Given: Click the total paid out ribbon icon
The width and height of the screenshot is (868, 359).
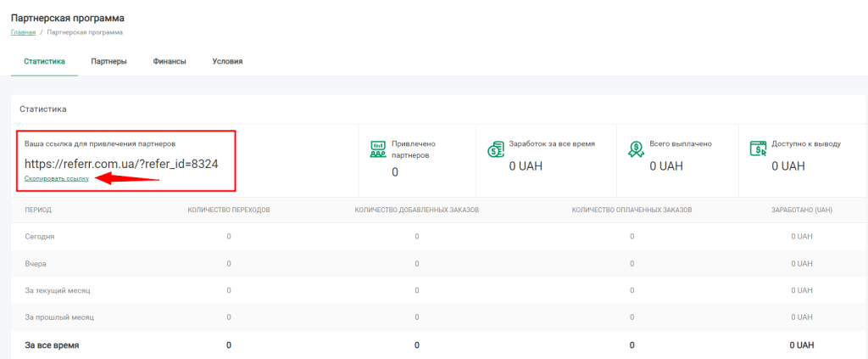Looking at the screenshot, I should [x=636, y=149].
